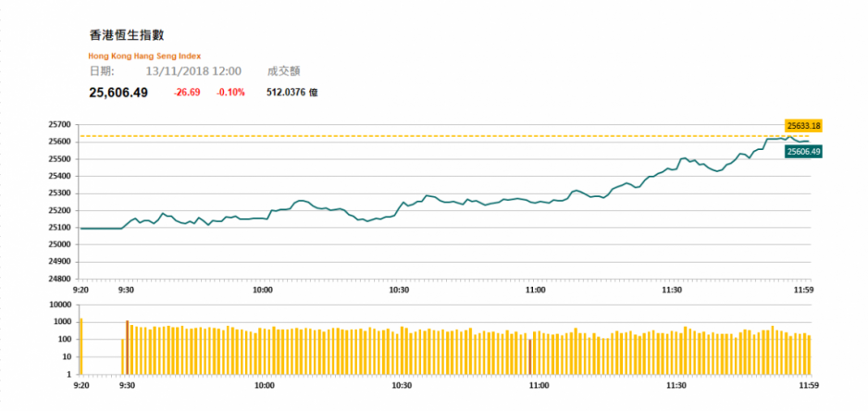Click the 11:00 label under the price chart
868x411 pixels.
click(x=536, y=290)
